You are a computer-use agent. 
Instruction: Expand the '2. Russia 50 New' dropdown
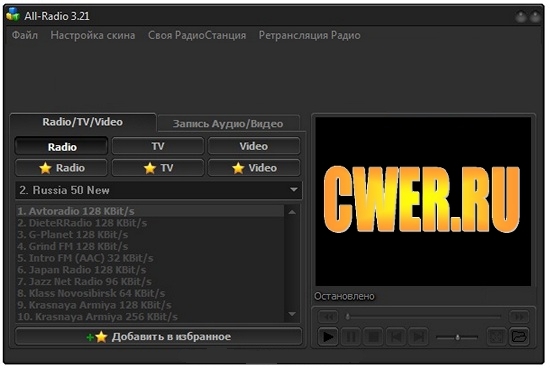coord(294,190)
